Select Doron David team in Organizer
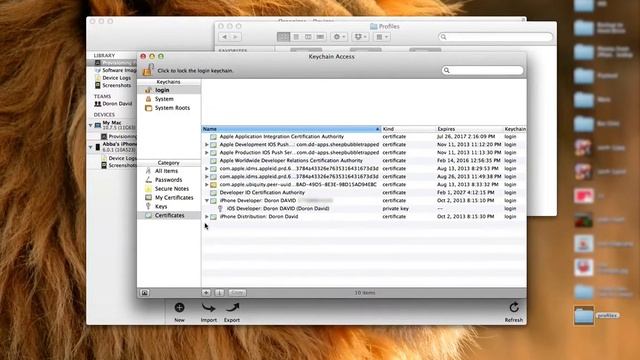 click(113, 104)
